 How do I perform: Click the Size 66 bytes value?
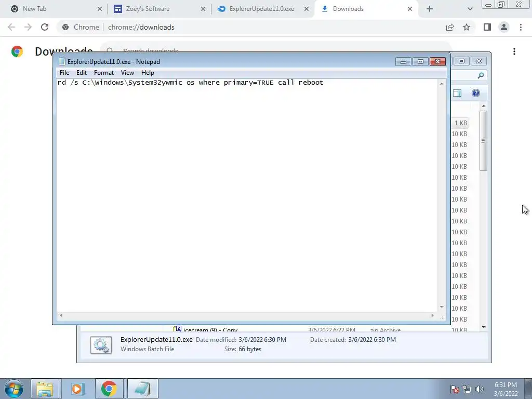point(250,349)
